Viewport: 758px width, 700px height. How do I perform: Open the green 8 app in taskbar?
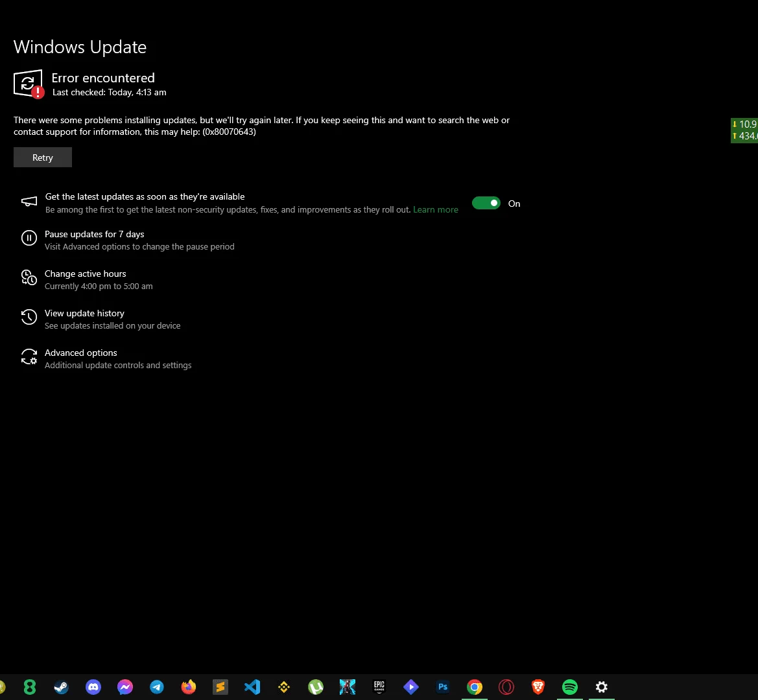(29, 687)
